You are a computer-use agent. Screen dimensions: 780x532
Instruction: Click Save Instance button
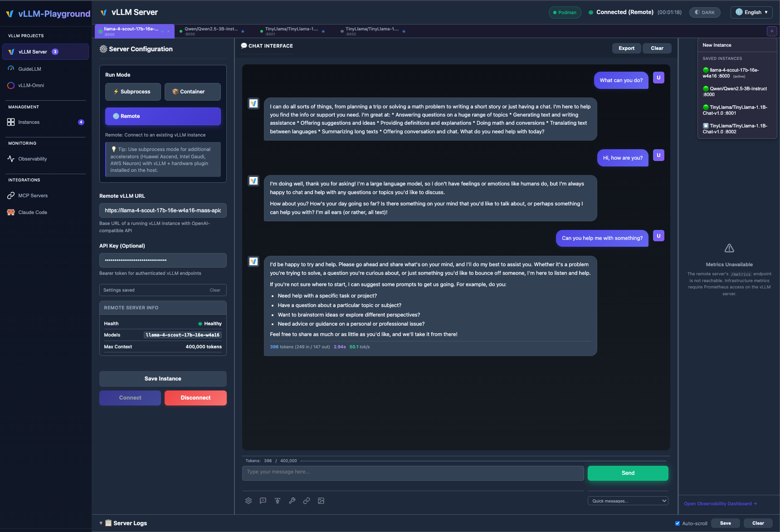[x=163, y=379]
